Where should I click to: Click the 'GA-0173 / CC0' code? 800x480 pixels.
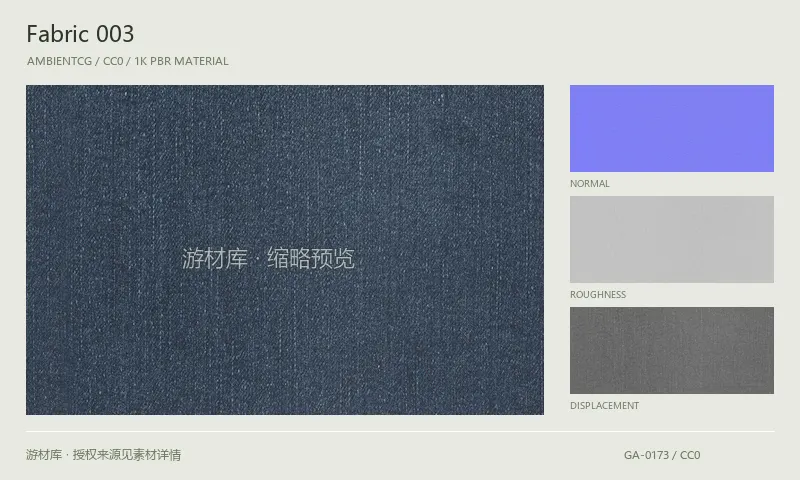pyautogui.click(x=662, y=455)
